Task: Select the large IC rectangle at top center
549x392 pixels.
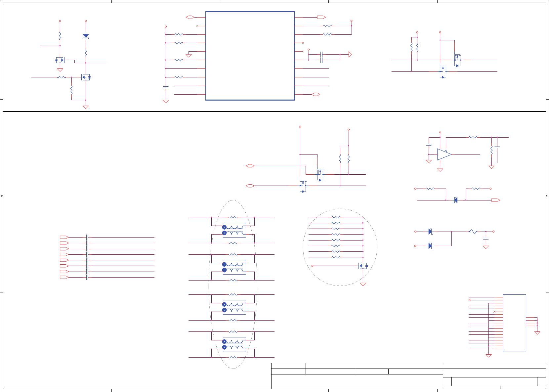Action: click(x=250, y=56)
